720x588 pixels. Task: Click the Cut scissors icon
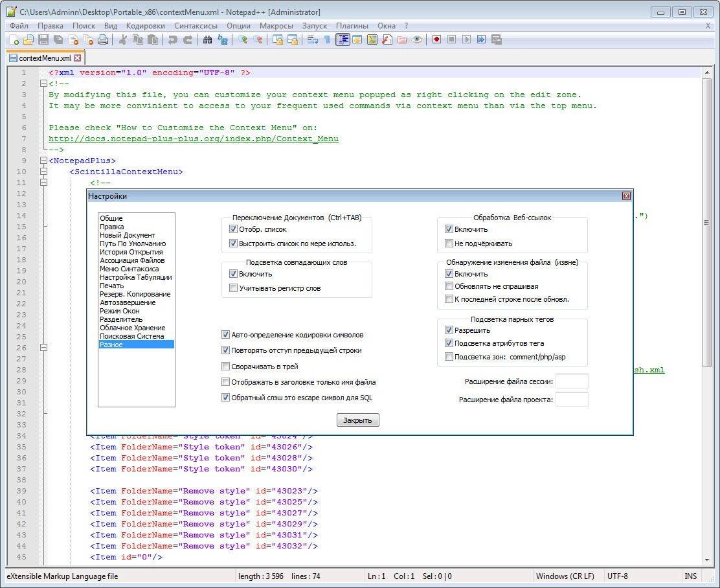pos(122,40)
